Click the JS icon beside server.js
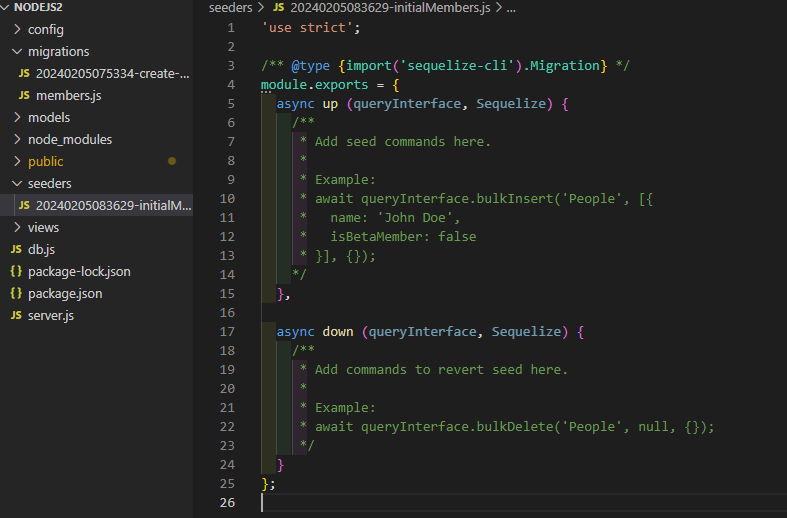The height and width of the screenshot is (518, 787). 16,315
